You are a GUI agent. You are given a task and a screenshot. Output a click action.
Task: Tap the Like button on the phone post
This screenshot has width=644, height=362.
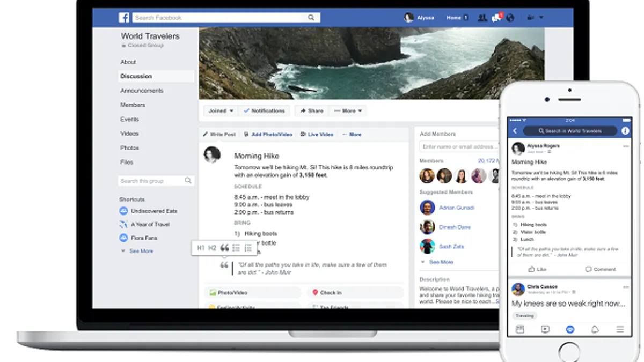click(537, 269)
